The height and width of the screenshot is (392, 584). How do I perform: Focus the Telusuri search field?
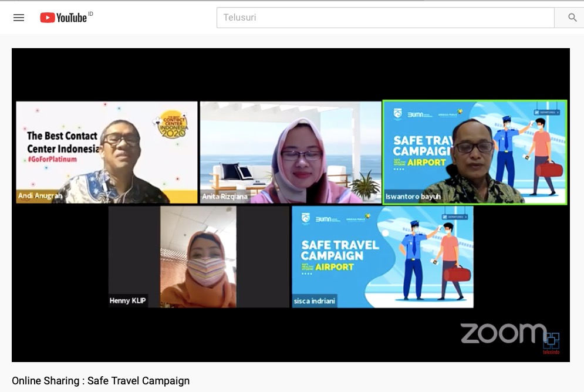(385, 18)
